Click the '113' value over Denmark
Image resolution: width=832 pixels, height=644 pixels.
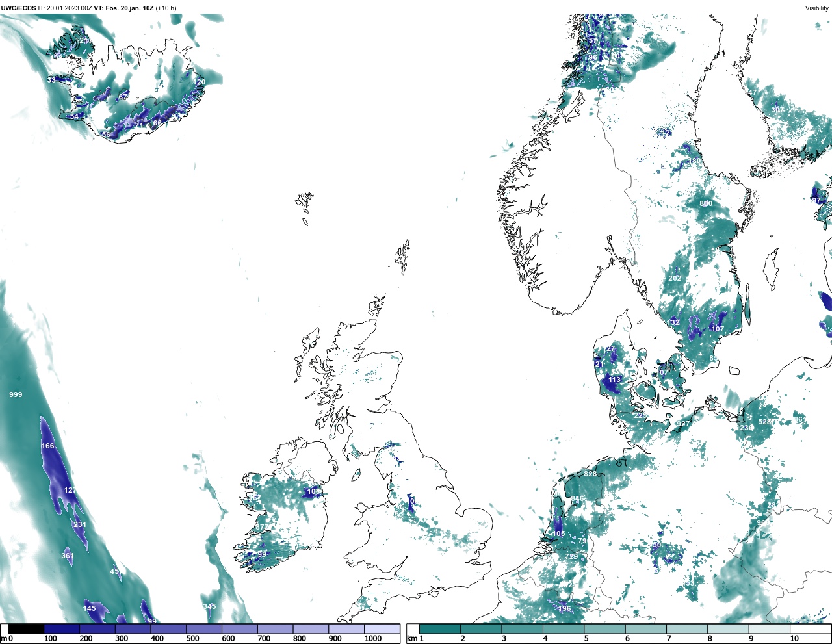click(615, 380)
